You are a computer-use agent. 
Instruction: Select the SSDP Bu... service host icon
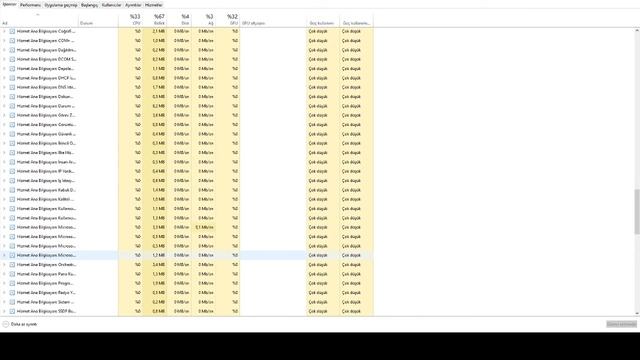12,311
